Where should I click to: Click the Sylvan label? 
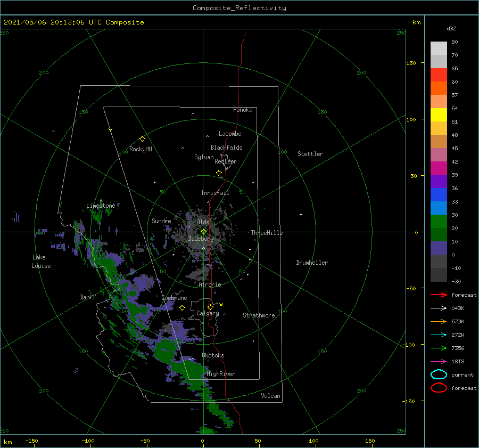[x=204, y=157]
